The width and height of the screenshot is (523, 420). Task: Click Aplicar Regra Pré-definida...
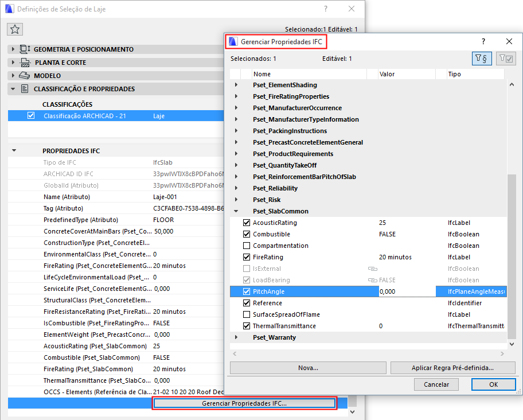pyautogui.click(x=453, y=368)
